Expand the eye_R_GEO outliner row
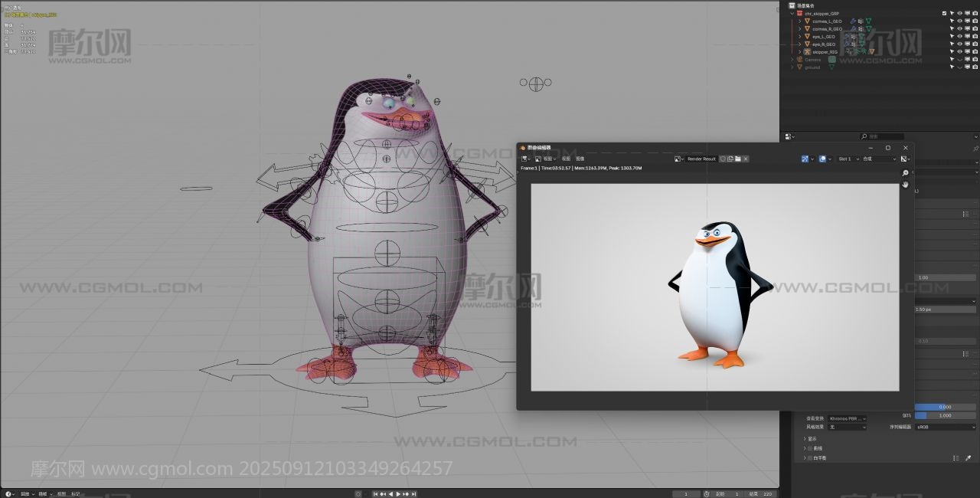980x498 pixels. [799, 44]
